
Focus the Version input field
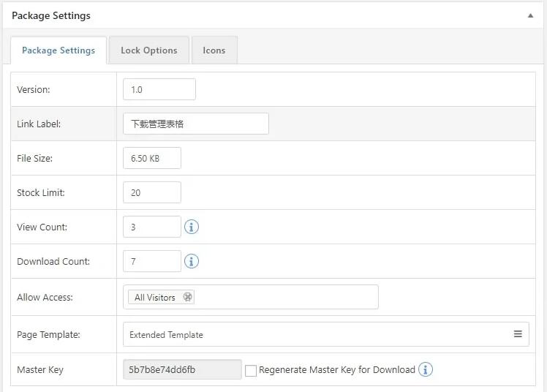(159, 89)
